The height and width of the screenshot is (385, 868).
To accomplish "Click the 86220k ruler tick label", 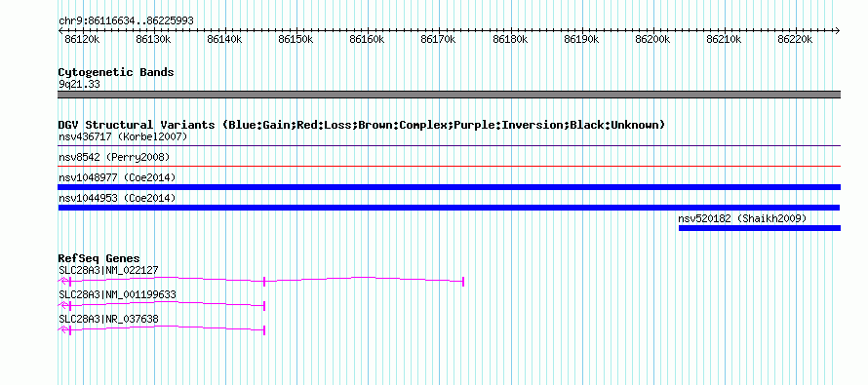I will coord(796,40).
